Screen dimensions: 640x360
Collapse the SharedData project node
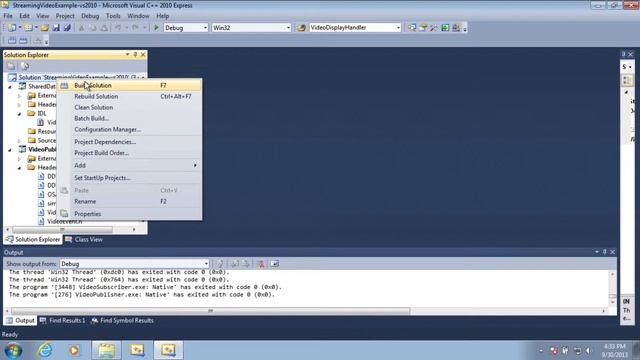pyautogui.click(x=10, y=87)
